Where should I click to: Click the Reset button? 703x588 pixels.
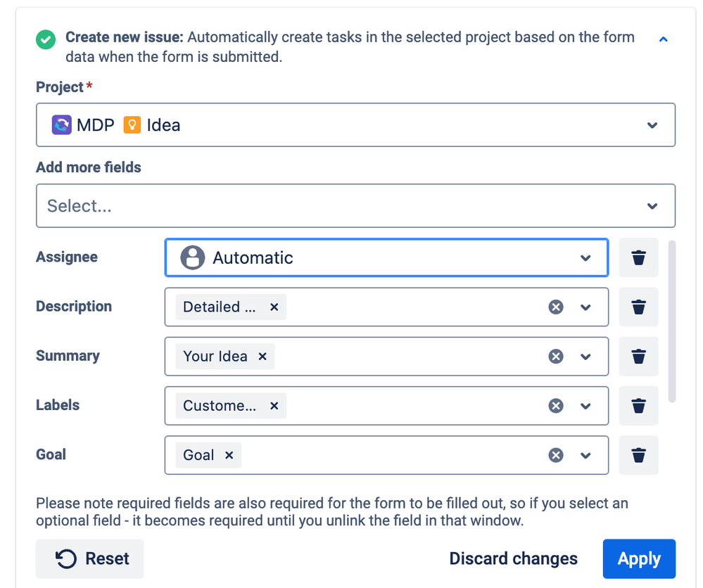coord(90,559)
